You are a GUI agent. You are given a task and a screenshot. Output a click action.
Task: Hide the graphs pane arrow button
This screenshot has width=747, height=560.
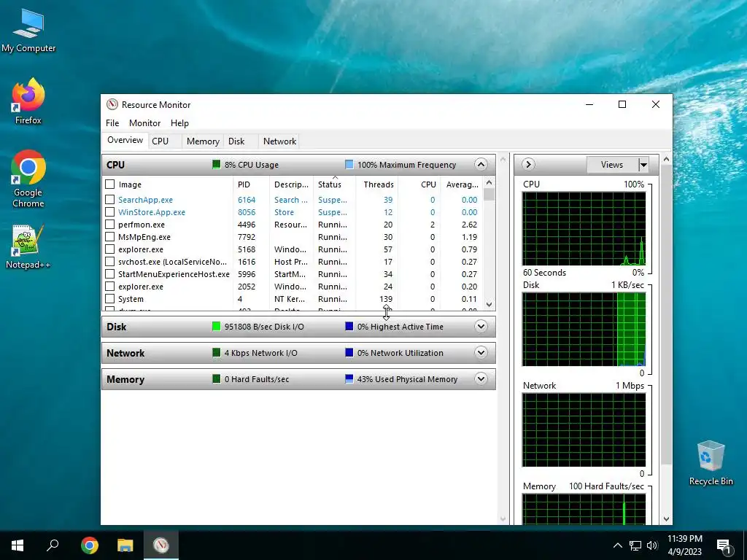click(528, 164)
